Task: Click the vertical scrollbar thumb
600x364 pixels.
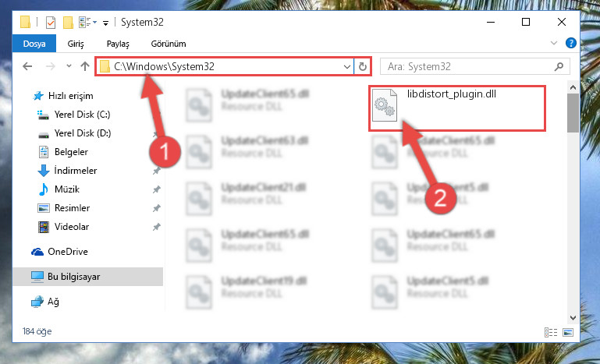Action: click(573, 113)
